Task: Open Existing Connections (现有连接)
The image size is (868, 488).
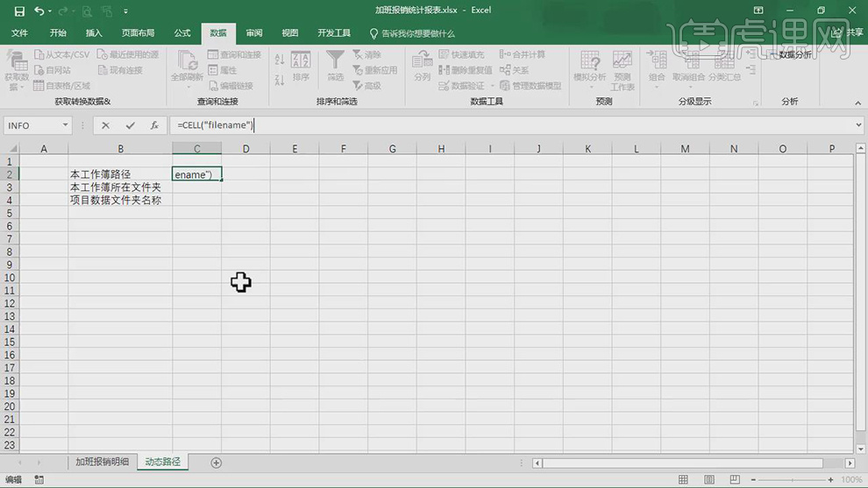Action: click(x=120, y=70)
